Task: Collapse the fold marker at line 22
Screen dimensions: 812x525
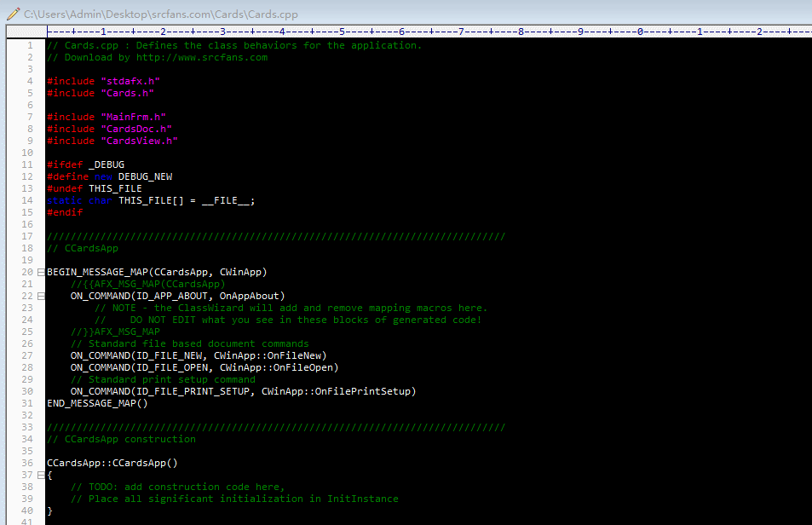Action: tap(41, 296)
